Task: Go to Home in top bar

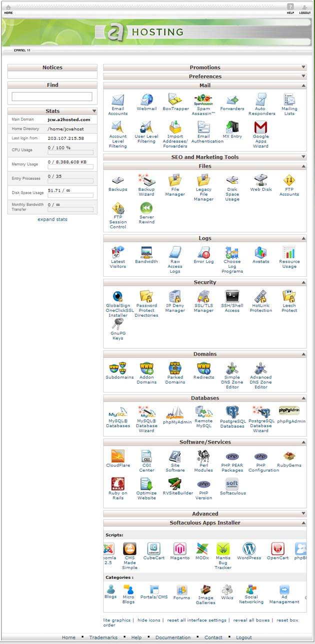Action: [8, 9]
